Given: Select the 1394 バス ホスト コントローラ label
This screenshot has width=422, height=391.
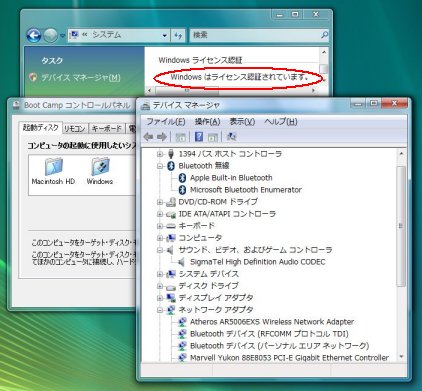Looking at the screenshot, I should click(230, 154).
